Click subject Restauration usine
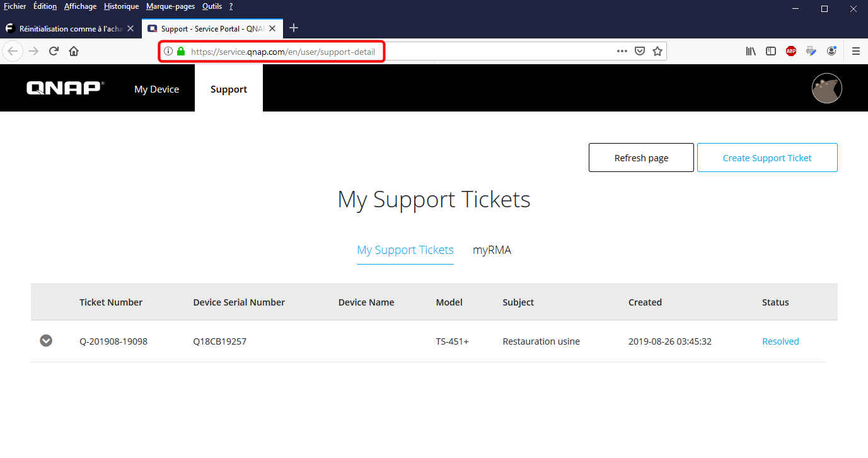Image resolution: width=868 pixels, height=458 pixels. 541,341
